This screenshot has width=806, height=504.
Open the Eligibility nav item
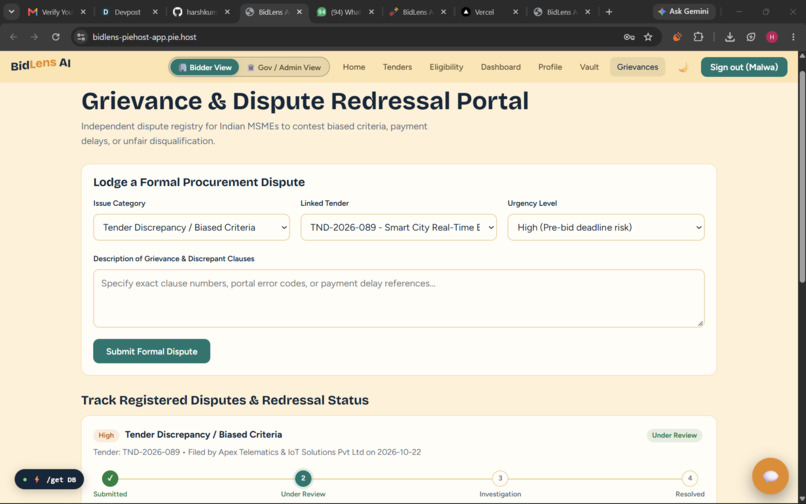446,67
